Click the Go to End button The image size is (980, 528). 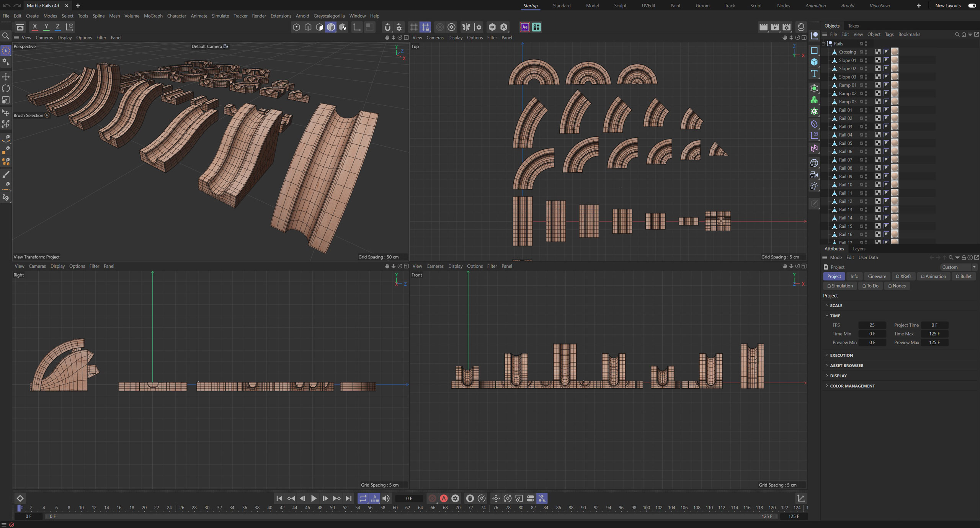[348, 498]
